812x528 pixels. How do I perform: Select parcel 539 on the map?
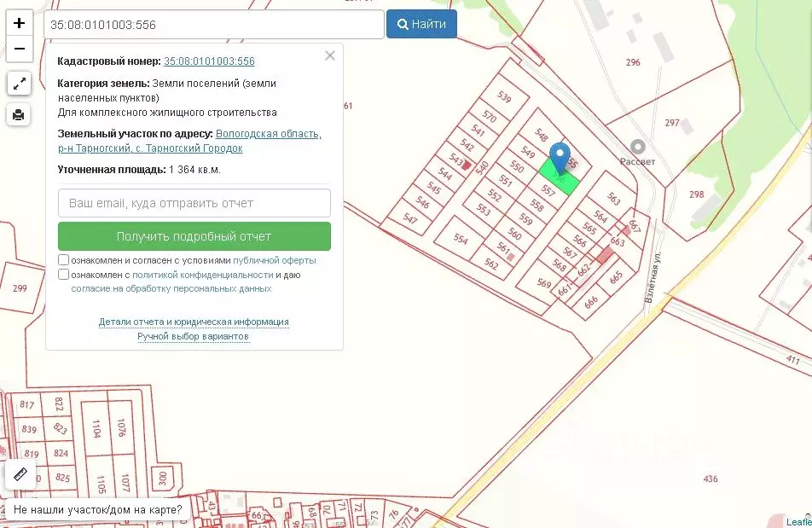(504, 96)
